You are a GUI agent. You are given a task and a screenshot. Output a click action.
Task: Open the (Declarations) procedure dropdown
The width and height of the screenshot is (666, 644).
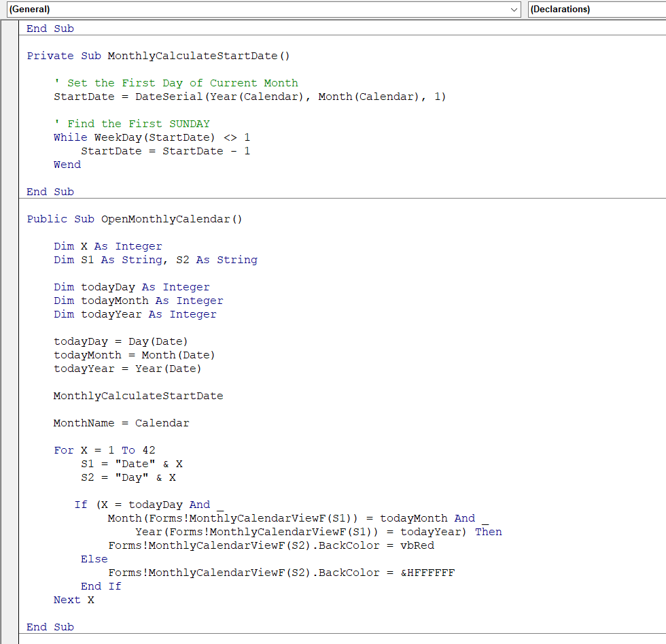point(595,10)
